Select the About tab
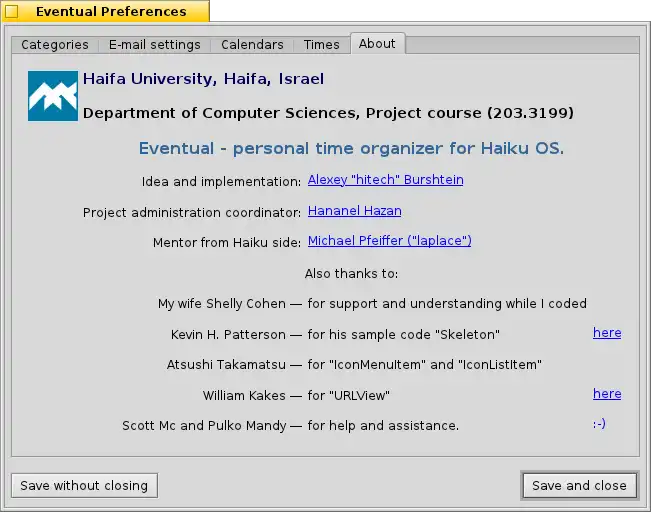Screen dimensions: 651x512 [377, 44]
